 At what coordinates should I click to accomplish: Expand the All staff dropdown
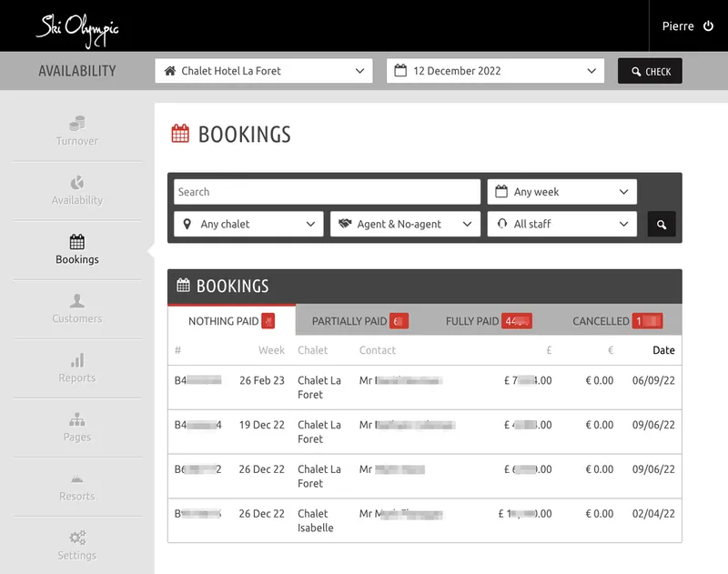pyautogui.click(x=561, y=224)
